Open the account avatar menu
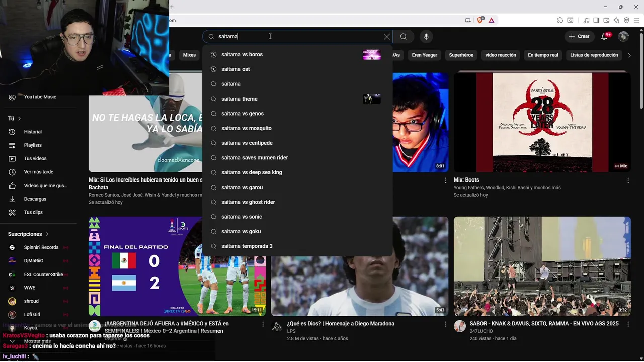 pos(623,36)
